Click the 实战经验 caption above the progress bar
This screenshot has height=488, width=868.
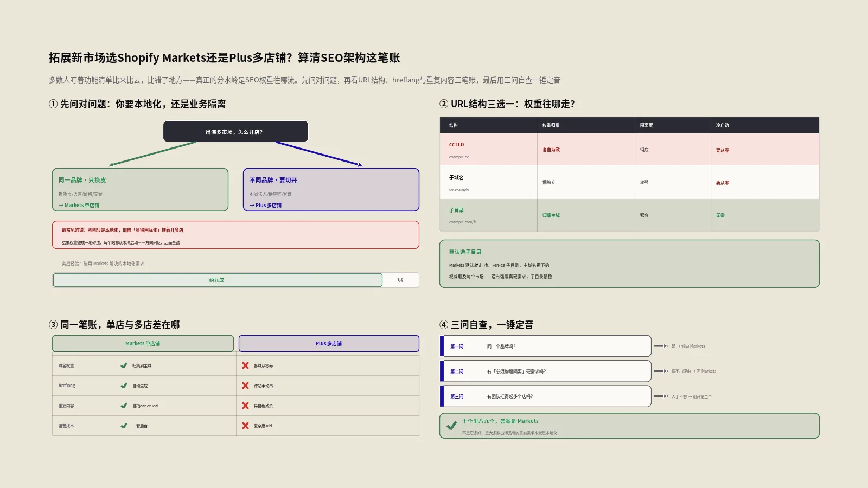tap(103, 264)
